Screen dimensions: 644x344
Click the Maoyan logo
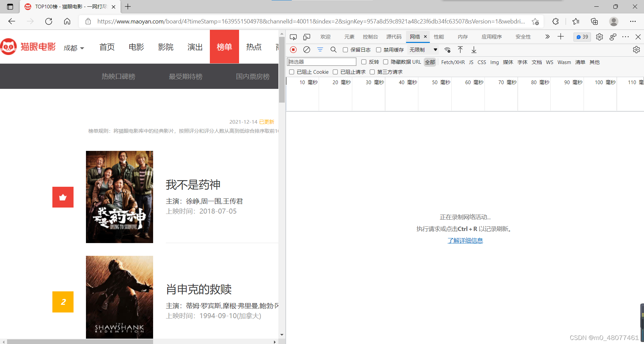click(28, 47)
